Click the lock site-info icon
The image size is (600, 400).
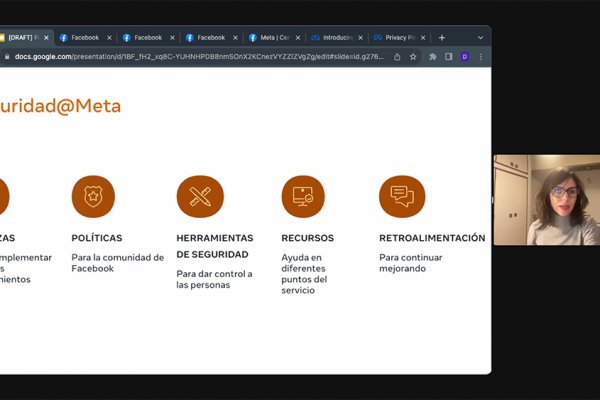(x=7, y=57)
